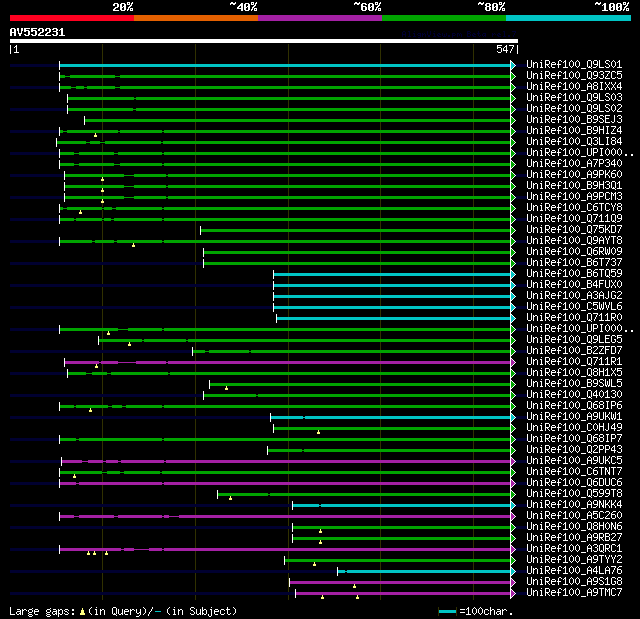
Task: Click the end arrowhead of the Q9LS01 bar
Action: coord(513,65)
